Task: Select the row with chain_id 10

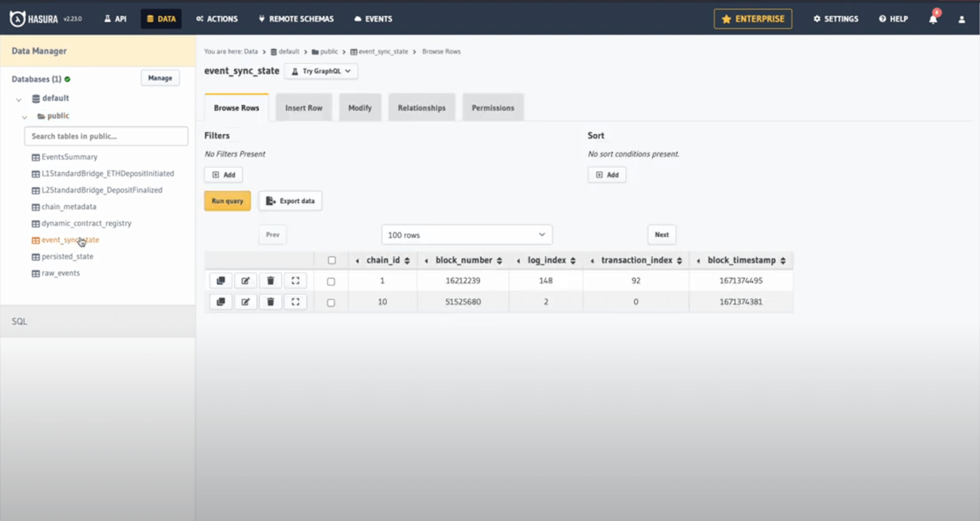Action: point(331,301)
